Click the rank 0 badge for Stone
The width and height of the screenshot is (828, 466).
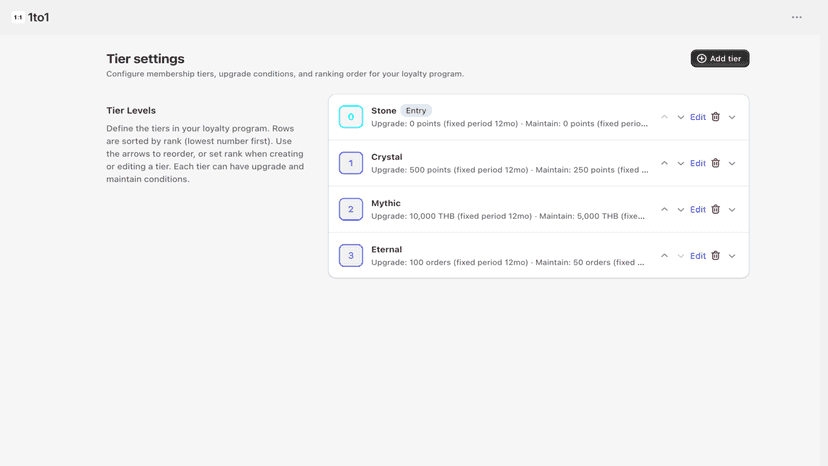point(351,117)
